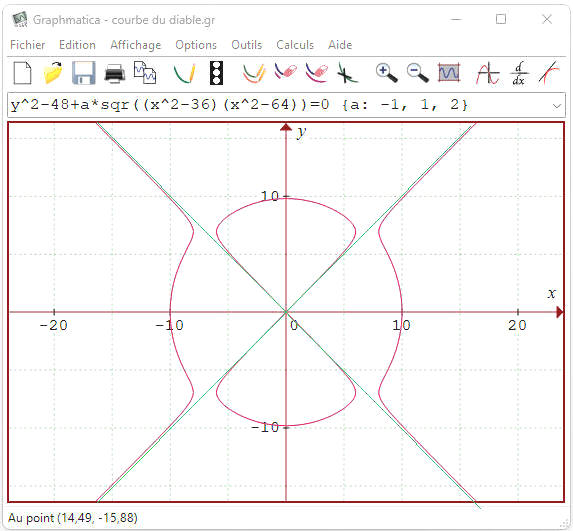Click the traffic light pause icon
This screenshot has height=531, width=573.
216,73
